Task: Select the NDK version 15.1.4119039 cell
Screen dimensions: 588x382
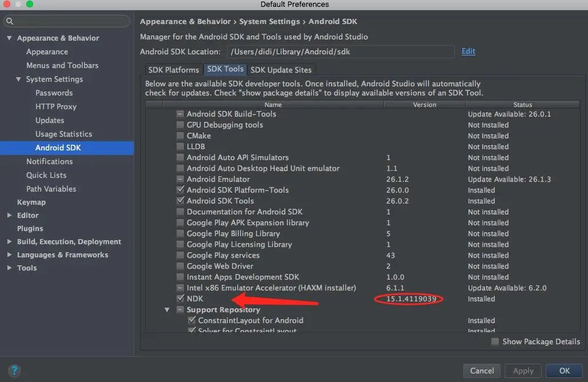Action: (411, 299)
